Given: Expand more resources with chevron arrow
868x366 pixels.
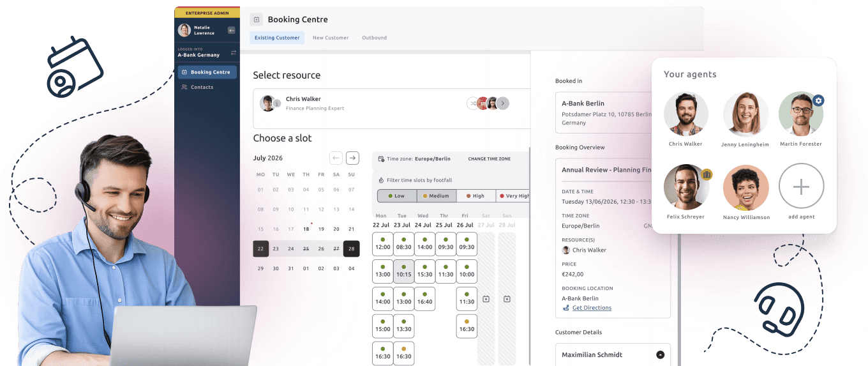Looking at the screenshot, I should [x=503, y=103].
